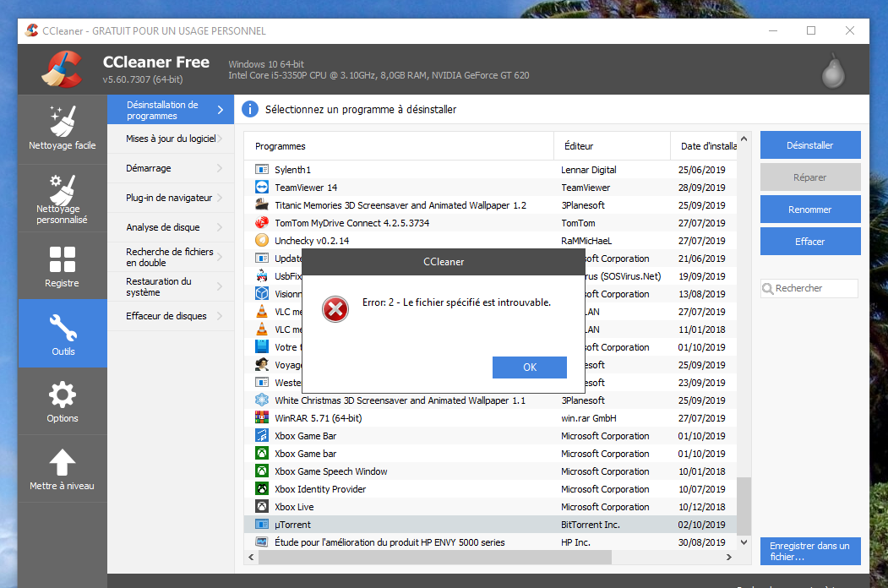Click date 02/10/2019 of µTorrent
The image size is (888, 588).
pyautogui.click(x=701, y=525)
